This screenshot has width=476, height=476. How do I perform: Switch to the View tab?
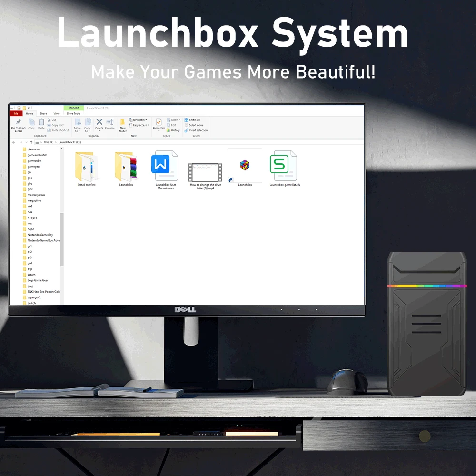pyautogui.click(x=57, y=114)
